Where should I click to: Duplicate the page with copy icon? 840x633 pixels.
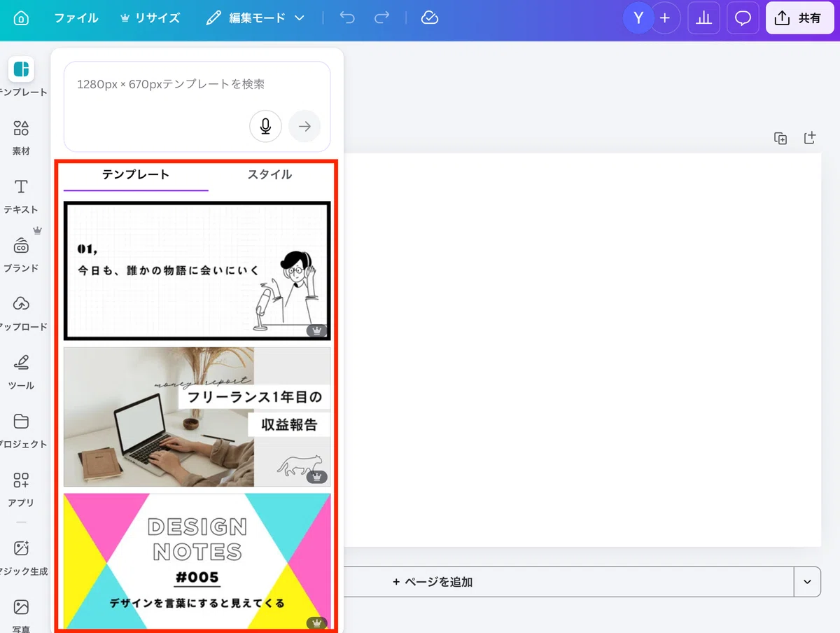point(780,138)
